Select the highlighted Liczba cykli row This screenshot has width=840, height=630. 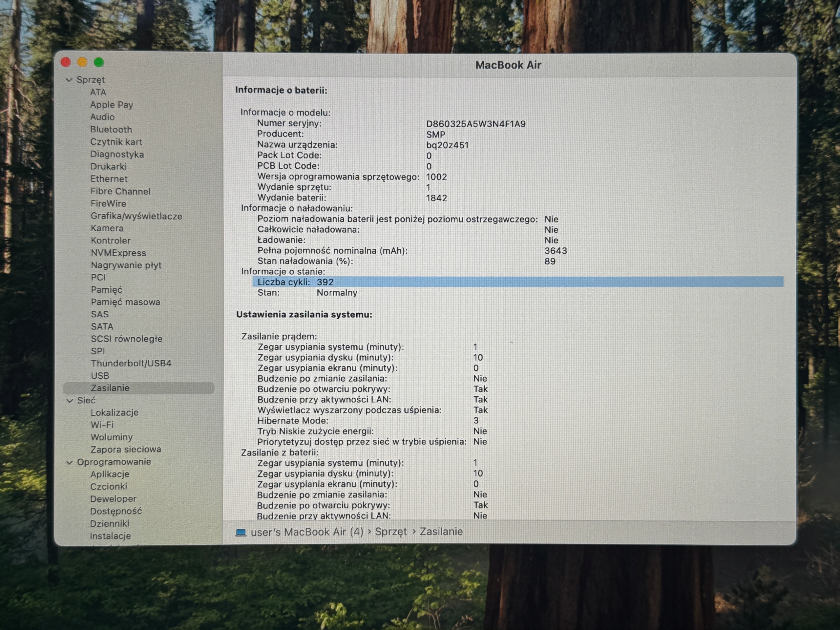pos(517,282)
